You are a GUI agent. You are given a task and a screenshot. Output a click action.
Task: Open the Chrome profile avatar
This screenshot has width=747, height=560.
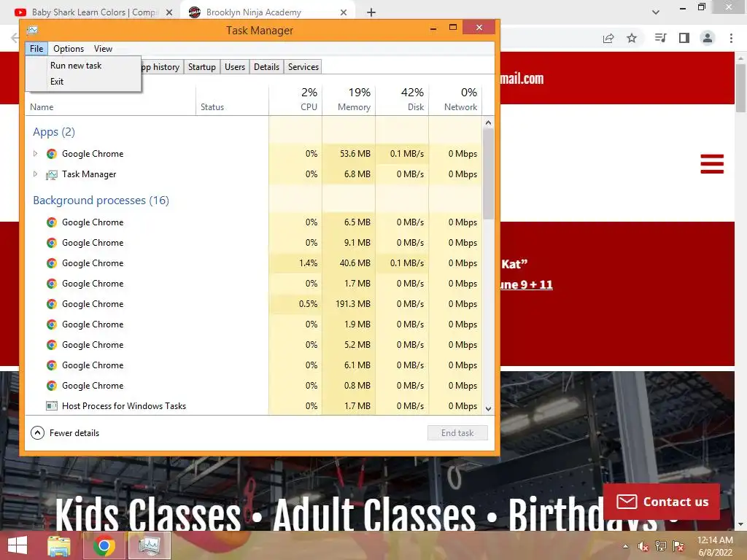(x=708, y=38)
